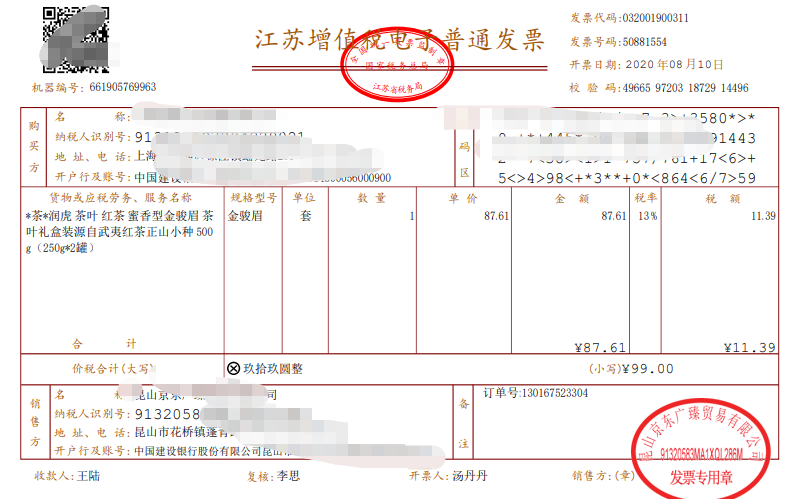This screenshot has width=790, height=499.
Task: Click the red 发票专用章 company seal
Action: (701, 450)
